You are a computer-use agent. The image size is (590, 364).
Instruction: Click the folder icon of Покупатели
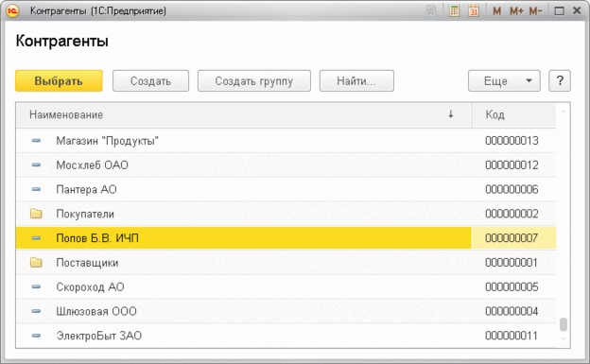(x=36, y=214)
